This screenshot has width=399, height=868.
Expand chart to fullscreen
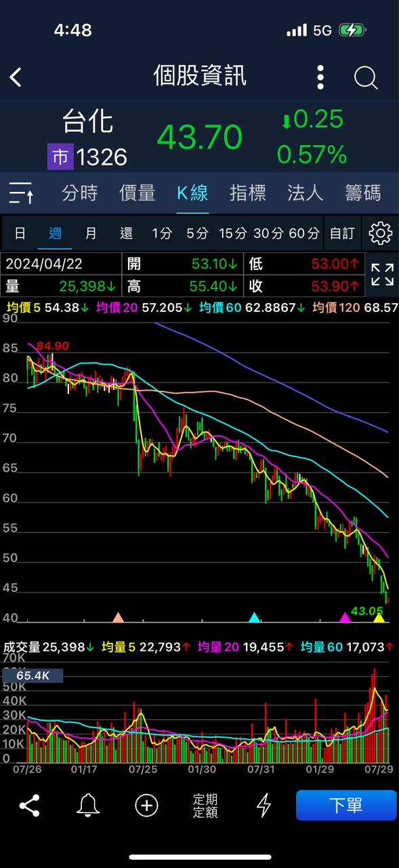pos(382,275)
